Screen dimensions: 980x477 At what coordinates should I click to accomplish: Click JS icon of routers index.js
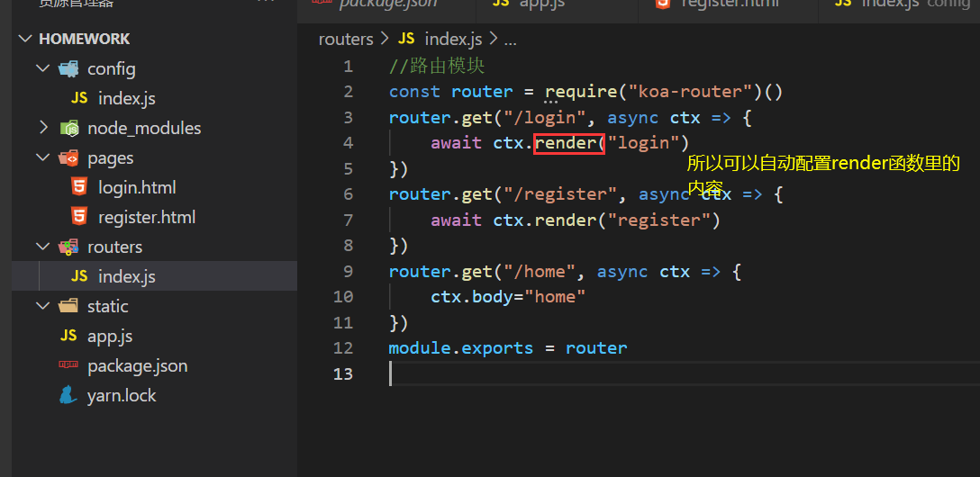(79, 276)
